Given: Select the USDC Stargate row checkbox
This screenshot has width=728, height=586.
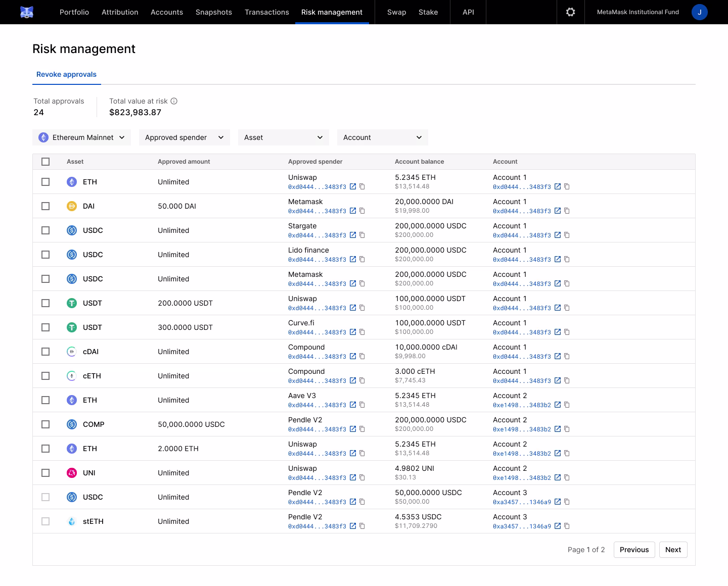Looking at the screenshot, I should tap(45, 230).
